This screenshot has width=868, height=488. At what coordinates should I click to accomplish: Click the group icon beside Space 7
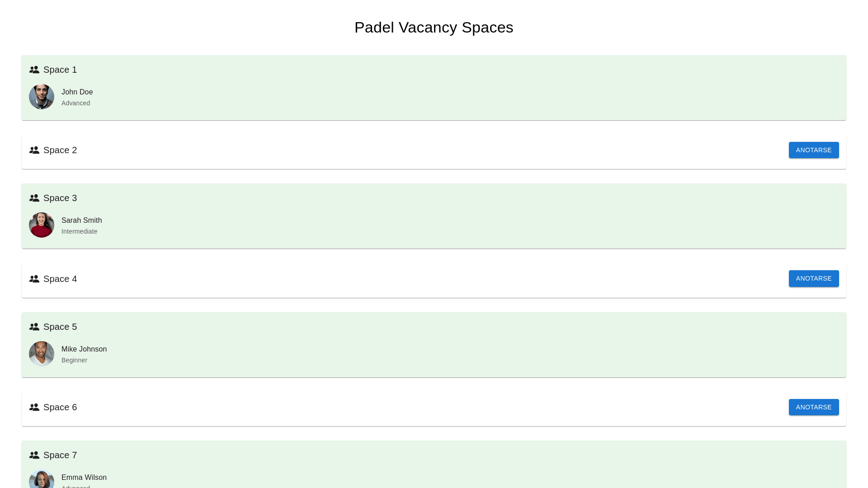(34, 455)
